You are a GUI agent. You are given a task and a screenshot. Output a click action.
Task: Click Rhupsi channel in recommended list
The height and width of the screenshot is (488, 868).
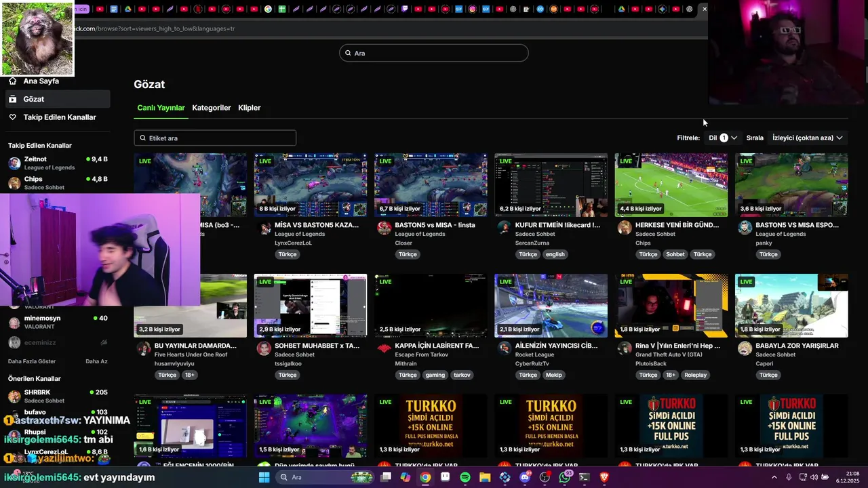point(58,434)
